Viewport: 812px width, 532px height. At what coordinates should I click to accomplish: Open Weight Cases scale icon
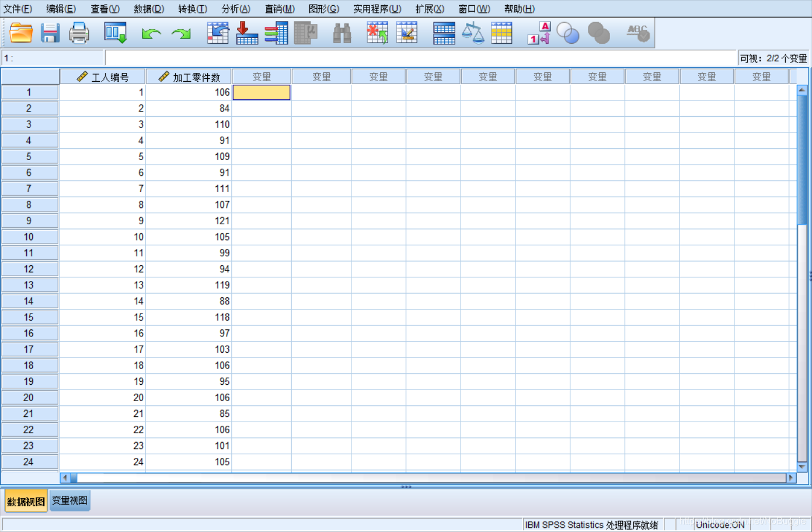[473, 33]
